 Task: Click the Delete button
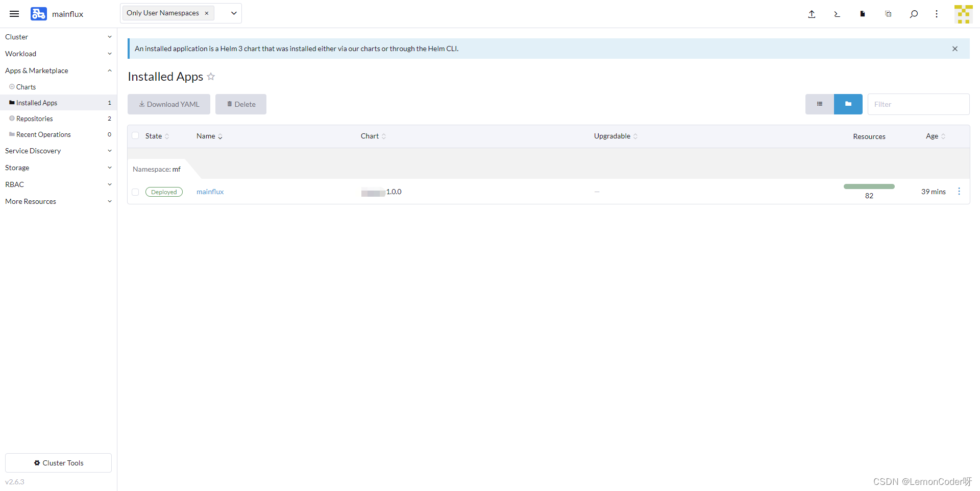coord(241,104)
